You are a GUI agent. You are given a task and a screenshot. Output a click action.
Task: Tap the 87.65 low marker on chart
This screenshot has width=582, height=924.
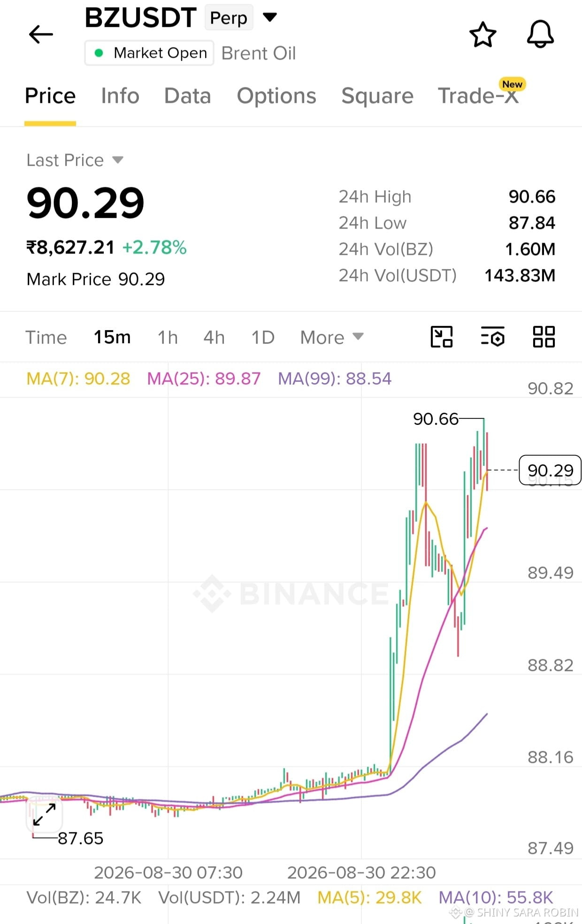pyautogui.click(x=80, y=838)
